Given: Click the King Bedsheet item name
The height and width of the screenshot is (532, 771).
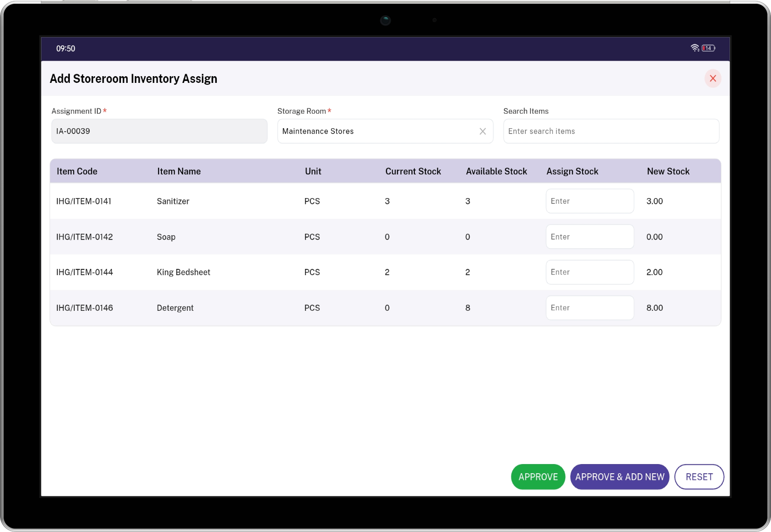Looking at the screenshot, I should [x=184, y=272].
